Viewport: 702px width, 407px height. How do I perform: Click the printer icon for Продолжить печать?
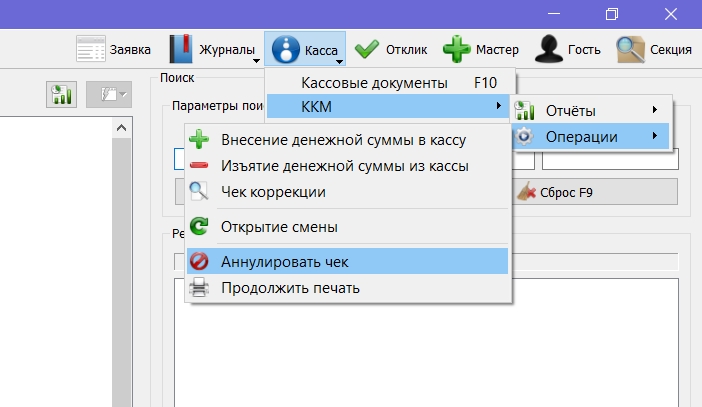(199, 287)
